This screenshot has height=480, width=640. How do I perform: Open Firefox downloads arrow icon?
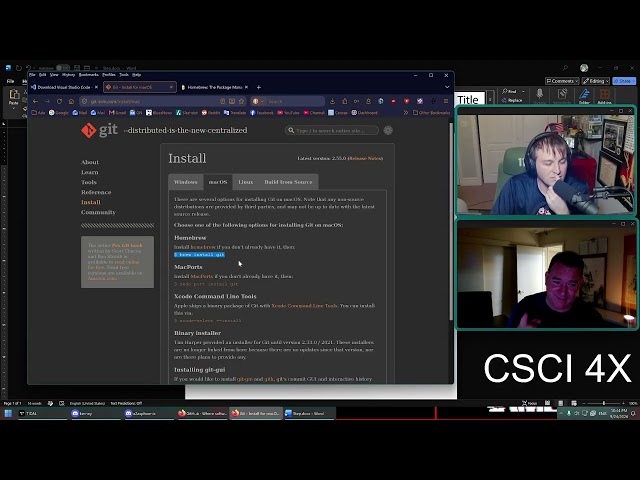333,101
